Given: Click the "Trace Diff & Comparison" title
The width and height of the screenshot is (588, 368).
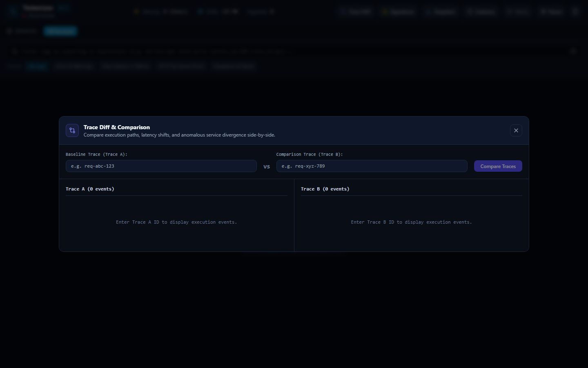Looking at the screenshot, I should [x=117, y=127].
